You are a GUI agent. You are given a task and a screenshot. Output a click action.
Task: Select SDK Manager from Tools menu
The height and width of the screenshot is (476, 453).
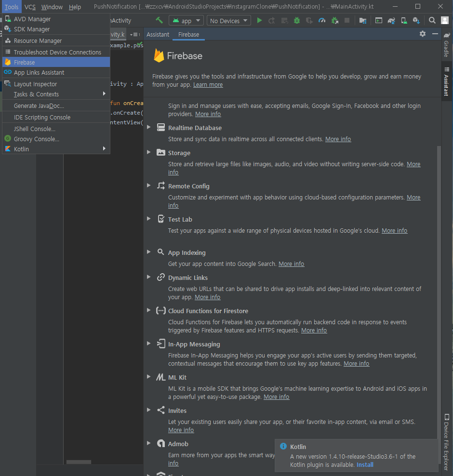[x=56, y=29]
